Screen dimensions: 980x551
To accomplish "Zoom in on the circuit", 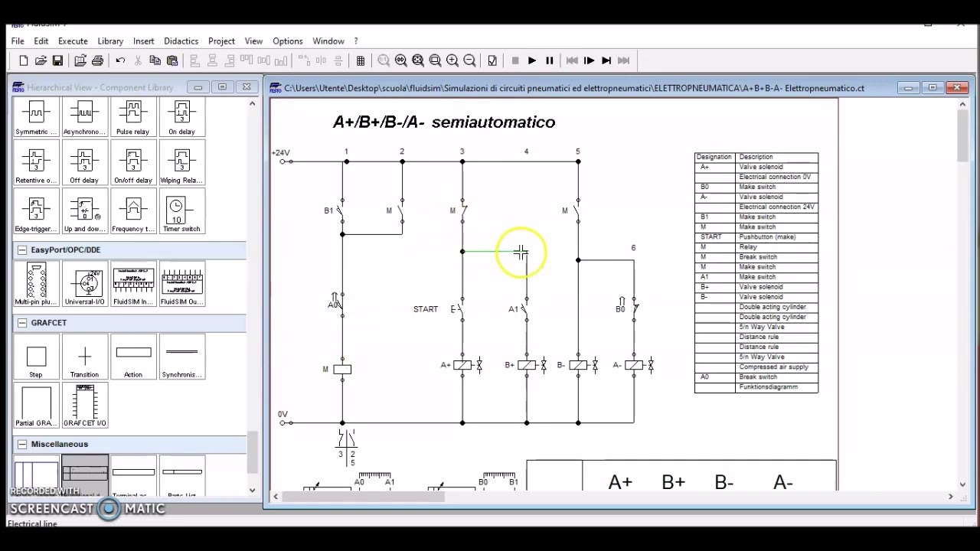I will 452,60.
